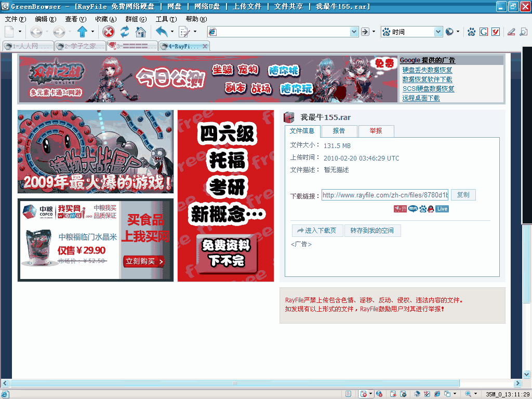532x399 pixels.
Task: Click the Google G search icon
Action: [x=484, y=32]
